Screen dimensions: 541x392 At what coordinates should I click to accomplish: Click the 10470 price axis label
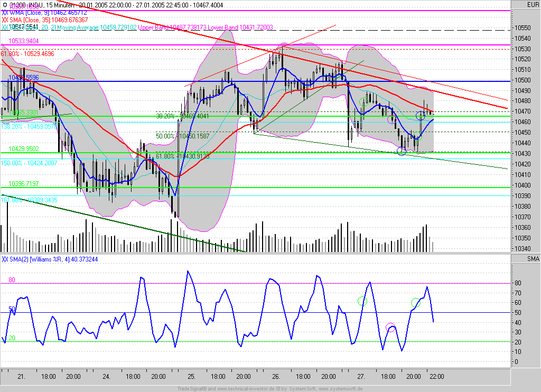(x=523, y=111)
